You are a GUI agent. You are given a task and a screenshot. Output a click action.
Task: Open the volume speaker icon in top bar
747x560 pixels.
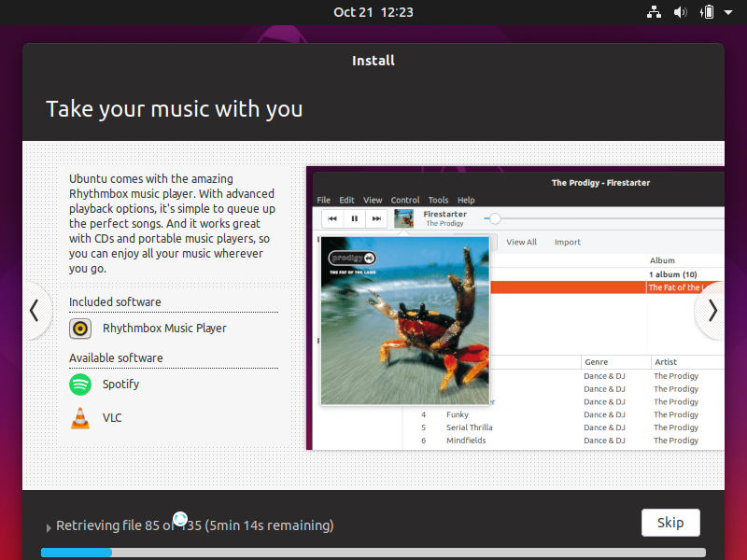[680, 12]
